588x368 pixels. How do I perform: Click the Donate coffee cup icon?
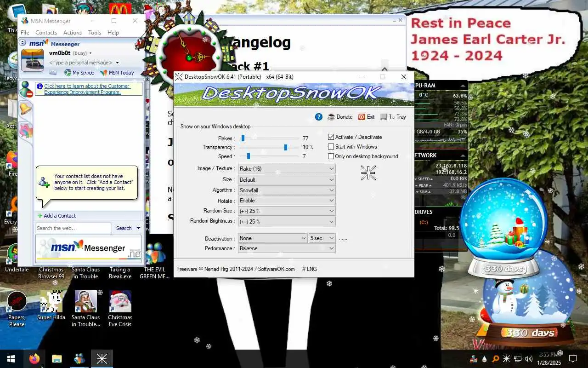pyautogui.click(x=331, y=117)
